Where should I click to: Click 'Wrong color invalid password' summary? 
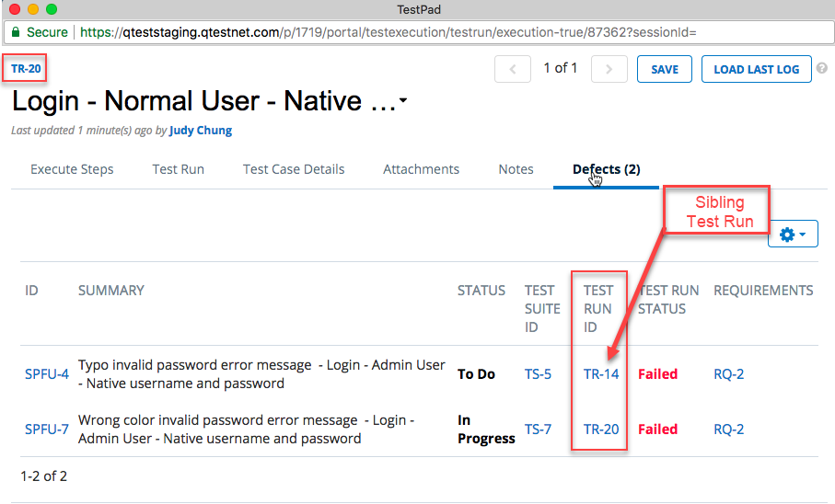tap(246, 429)
